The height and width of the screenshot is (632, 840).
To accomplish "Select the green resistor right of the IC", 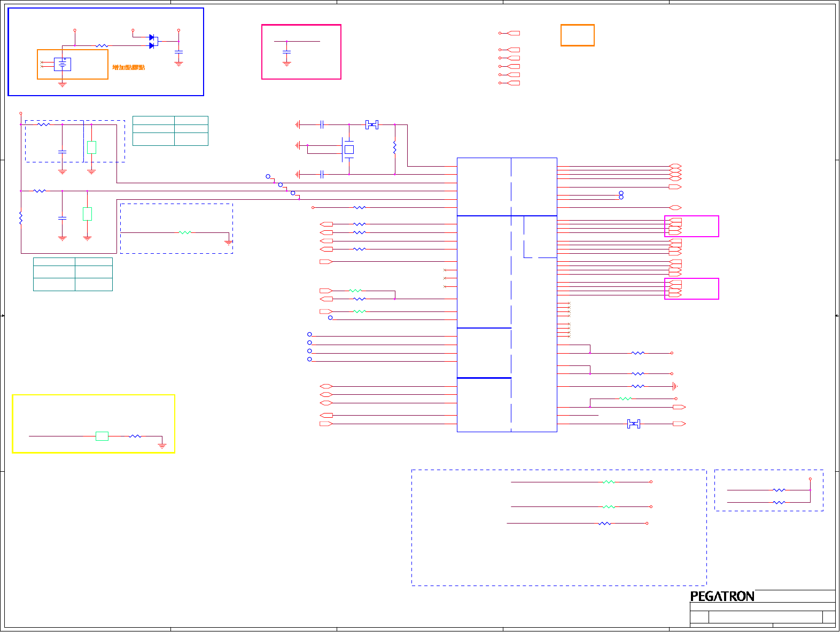I will 625,399.
